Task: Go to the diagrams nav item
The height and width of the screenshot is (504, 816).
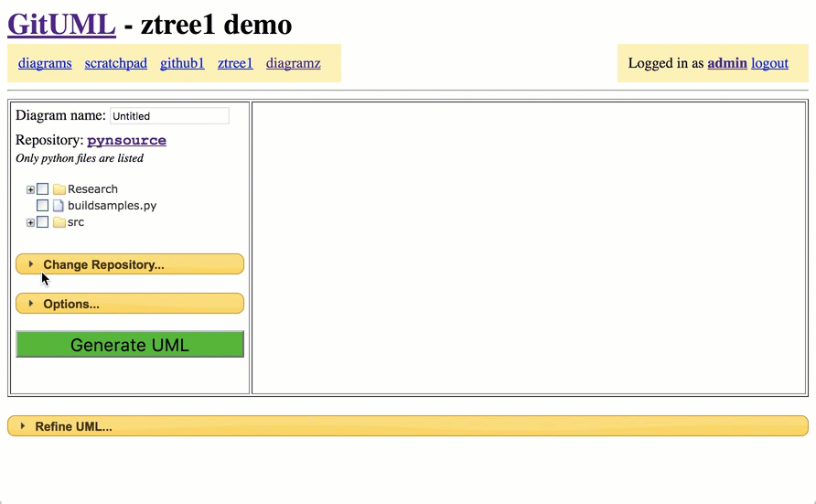Action: point(45,63)
